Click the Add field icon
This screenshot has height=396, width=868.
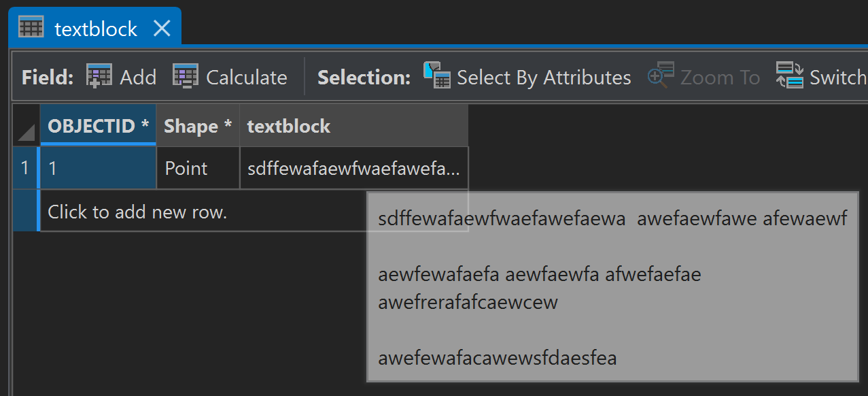(x=99, y=77)
